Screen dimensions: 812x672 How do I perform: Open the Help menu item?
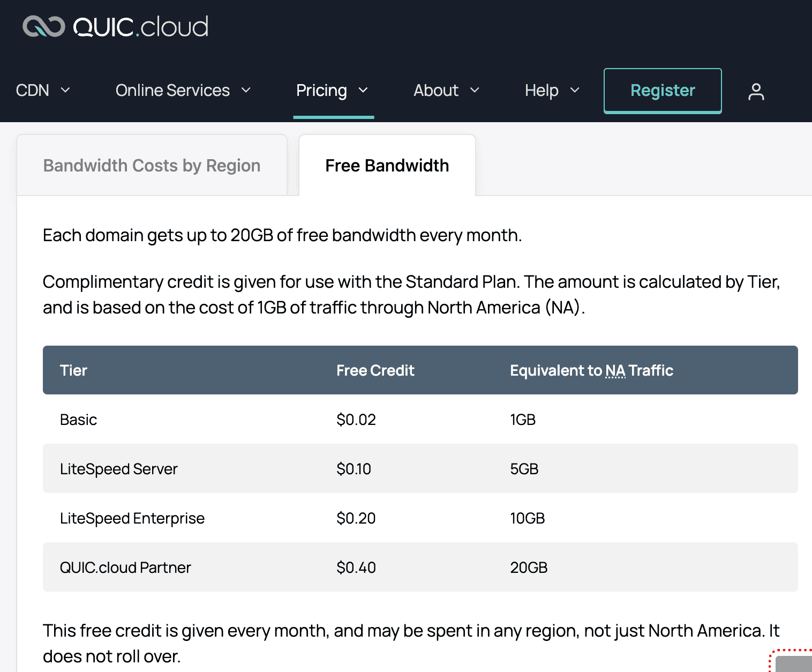(542, 90)
